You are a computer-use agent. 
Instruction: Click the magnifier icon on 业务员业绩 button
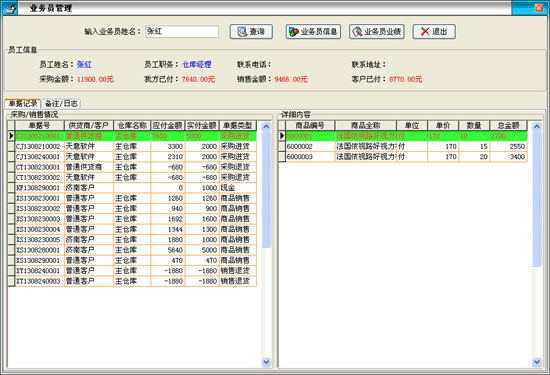357,32
